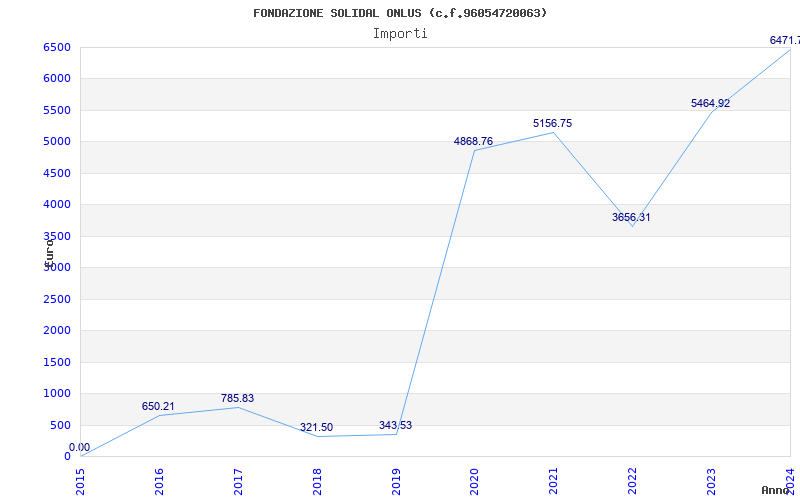Click the 4000 y-axis tick label

57,205
